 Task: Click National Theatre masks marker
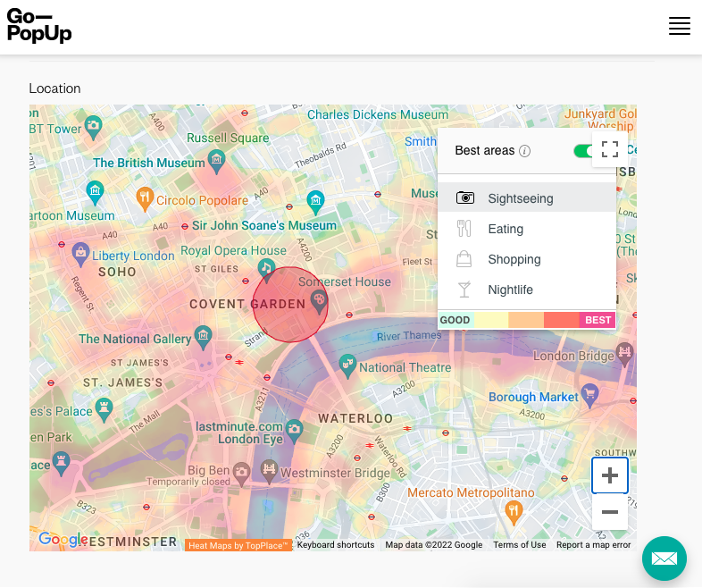click(347, 365)
